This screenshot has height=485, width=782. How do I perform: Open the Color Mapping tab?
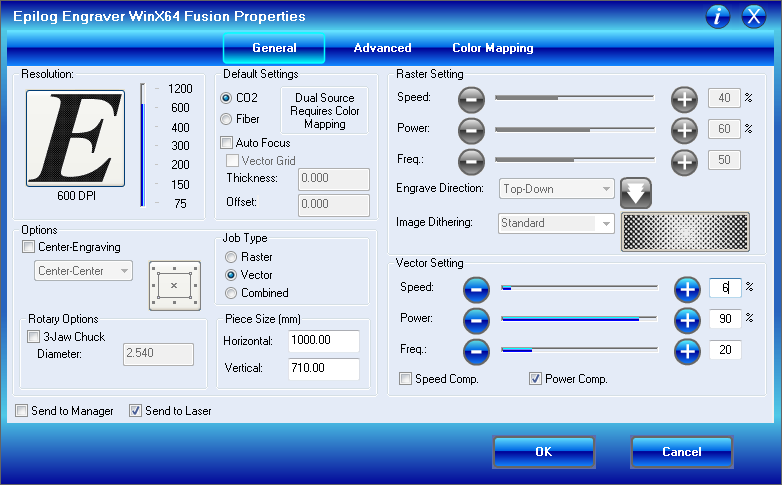click(493, 48)
